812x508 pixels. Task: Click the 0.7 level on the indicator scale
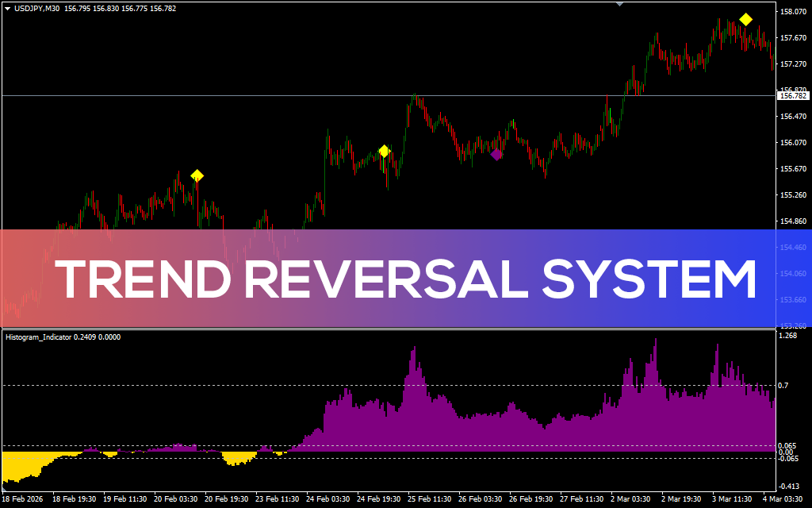(x=783, y=386)
